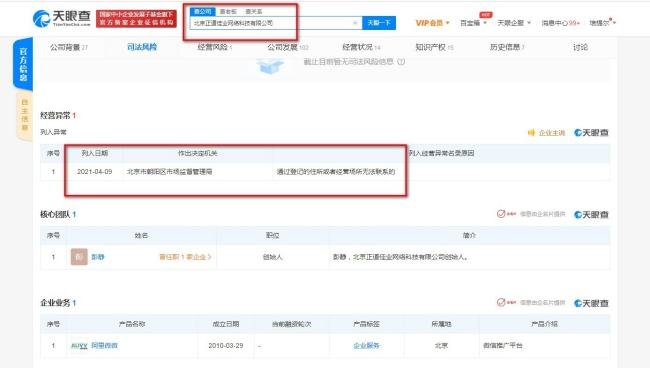650x368 pixels.
Task: Select the blue 官方信息 side tab
Action: tap(23, 64)
